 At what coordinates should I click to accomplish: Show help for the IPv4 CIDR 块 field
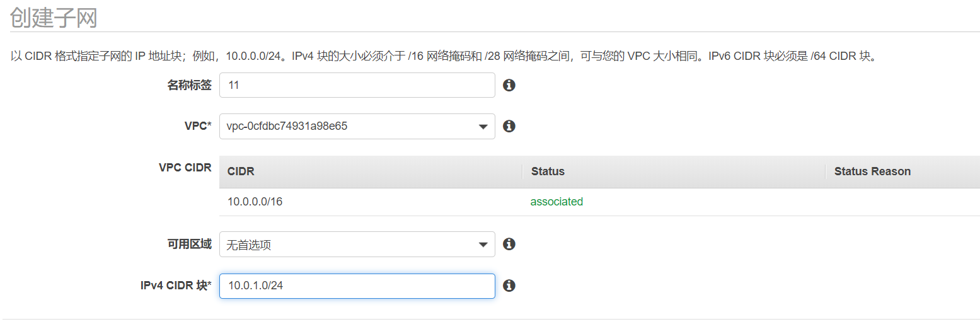509,286
